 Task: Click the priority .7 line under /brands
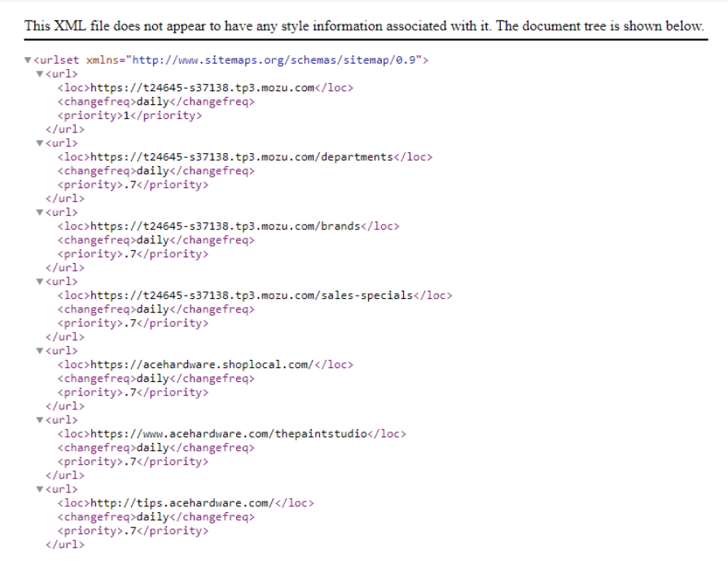click(x=133, y=254)
